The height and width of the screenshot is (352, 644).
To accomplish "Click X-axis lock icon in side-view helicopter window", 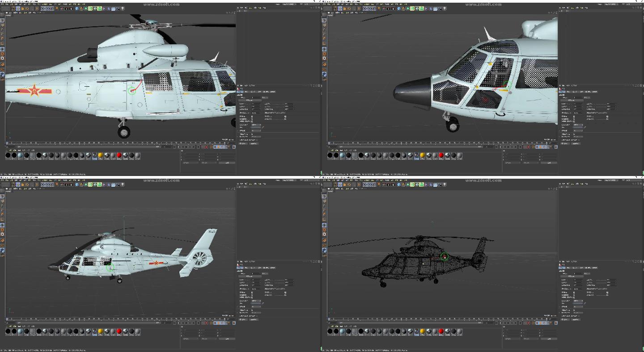I will click(x=43, y=8).
